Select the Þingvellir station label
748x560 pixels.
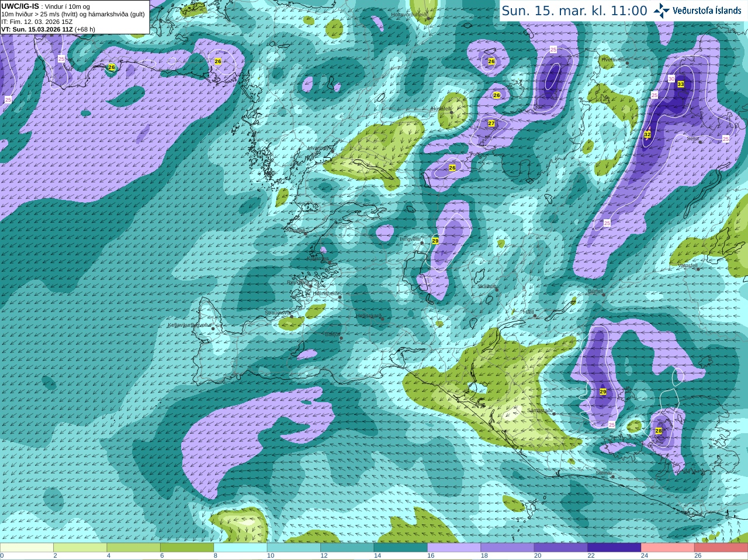(410, 239)
